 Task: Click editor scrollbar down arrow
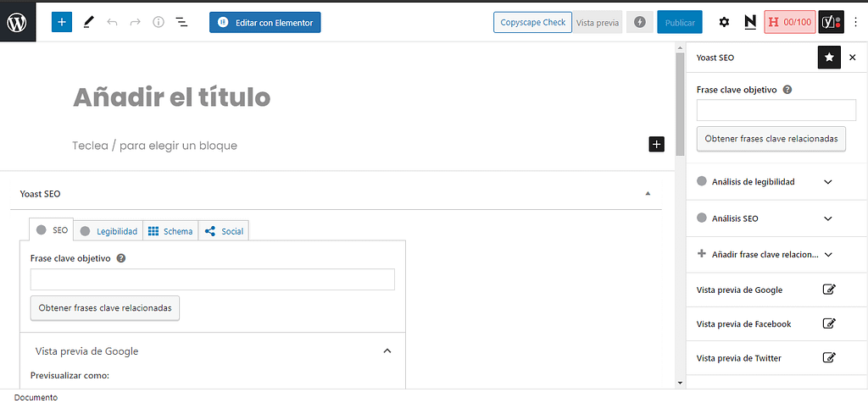click(680, 383)
